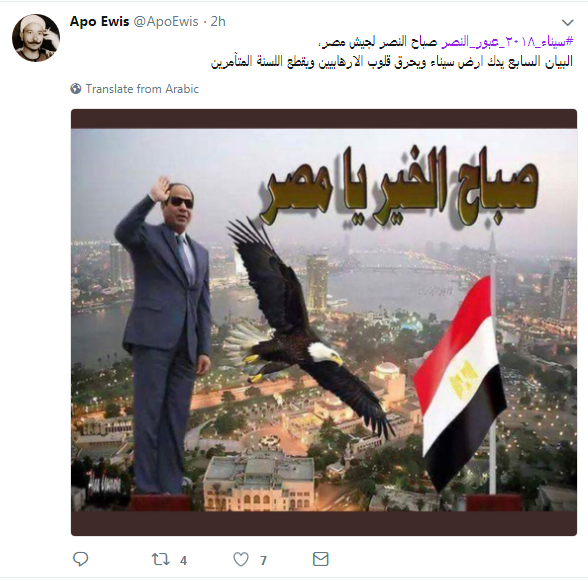Click the like count 7
Viewport: 588px width, 581px height.
click(263, 561)
